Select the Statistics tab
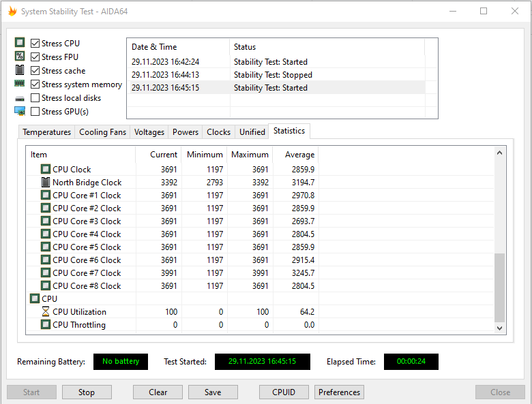The image size is (532, 404). tap(289, 131)
